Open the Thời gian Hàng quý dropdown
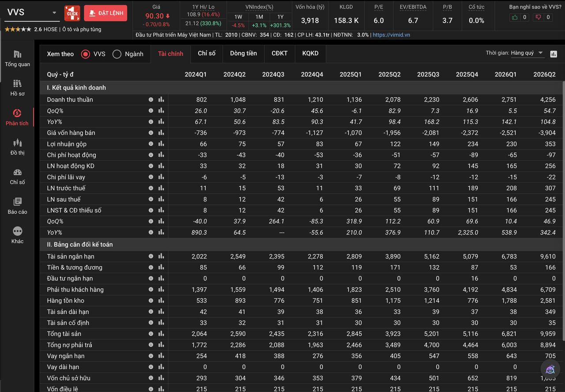The image size is (565, 392). [x=527, y=53]
